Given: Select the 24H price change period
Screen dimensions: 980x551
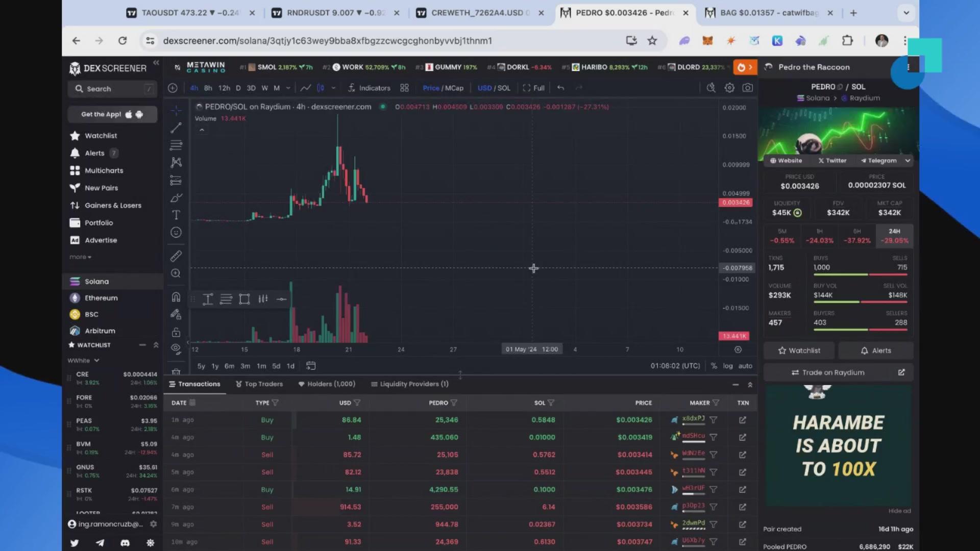Looking at the screenshot, I should click(894, 236).
